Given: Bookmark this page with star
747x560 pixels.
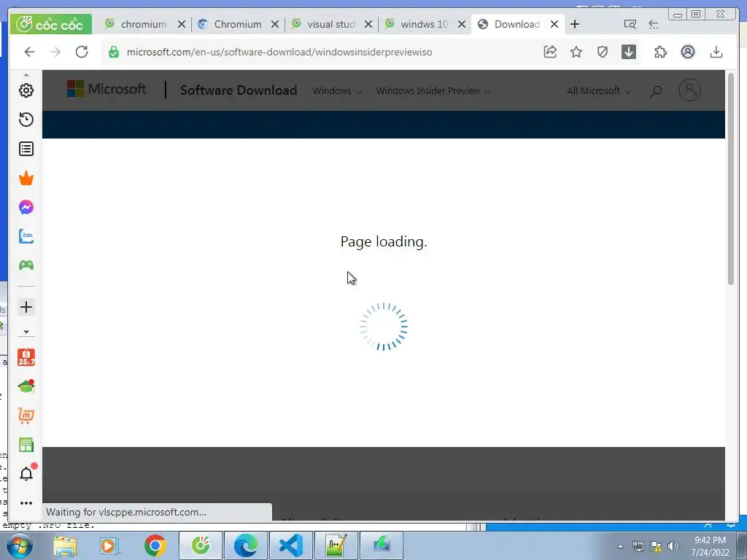Looking at the screenshot, I should [x=576, y=52].
